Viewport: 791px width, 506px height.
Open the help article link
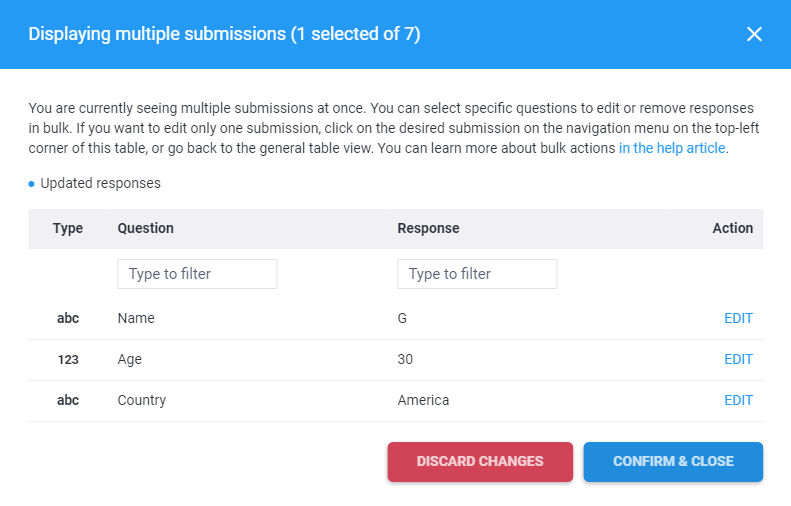tap(673, 149)
